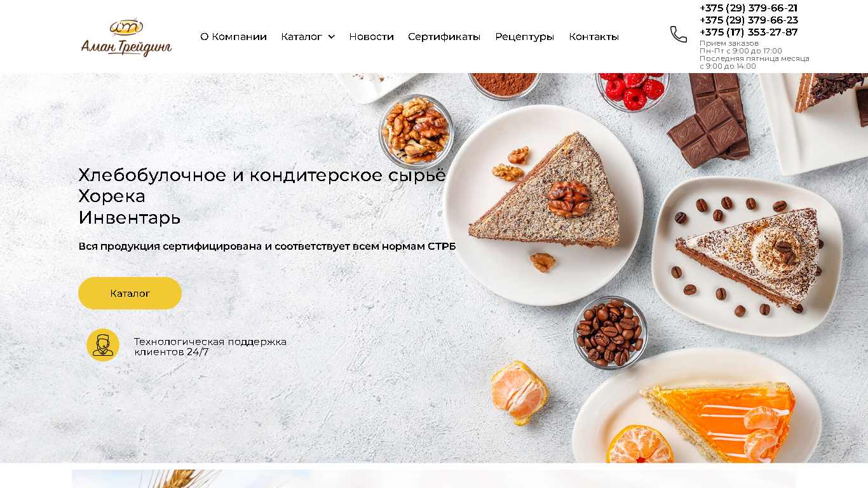Select the Рецептуры menu item
This screenshot has height=488, width=868.
coord(524,37)
